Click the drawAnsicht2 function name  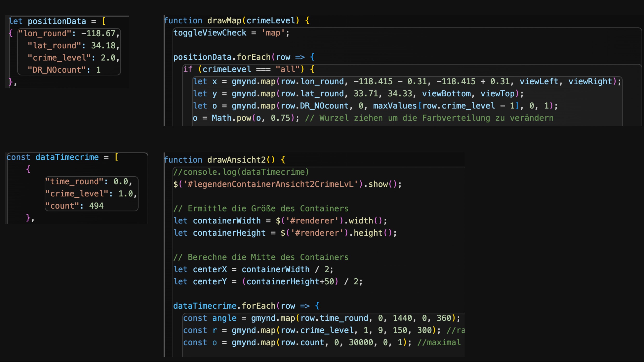pos(236,160)
